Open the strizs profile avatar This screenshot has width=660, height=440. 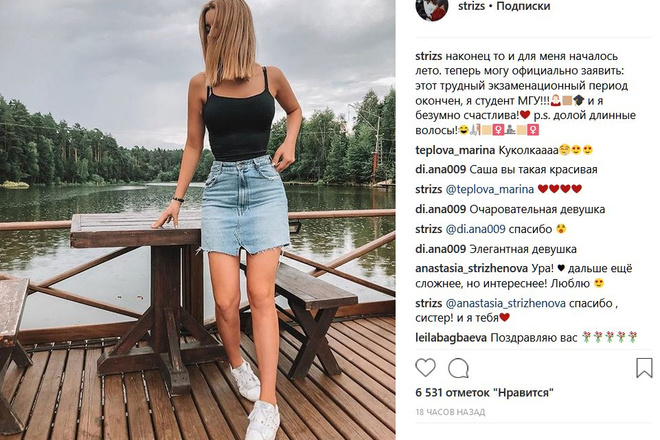[432, 8]
